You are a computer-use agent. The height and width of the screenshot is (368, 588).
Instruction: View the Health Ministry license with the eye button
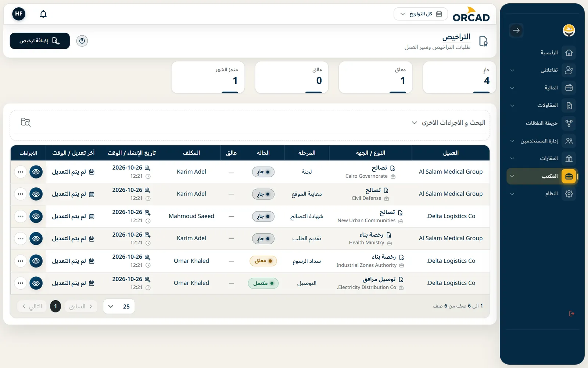[x=36, y=238]
